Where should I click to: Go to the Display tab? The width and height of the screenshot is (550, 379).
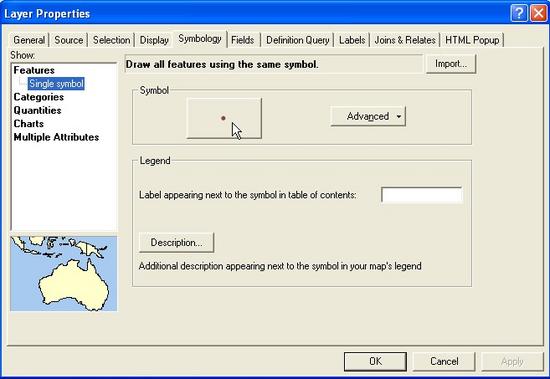[x=154, y=40]
